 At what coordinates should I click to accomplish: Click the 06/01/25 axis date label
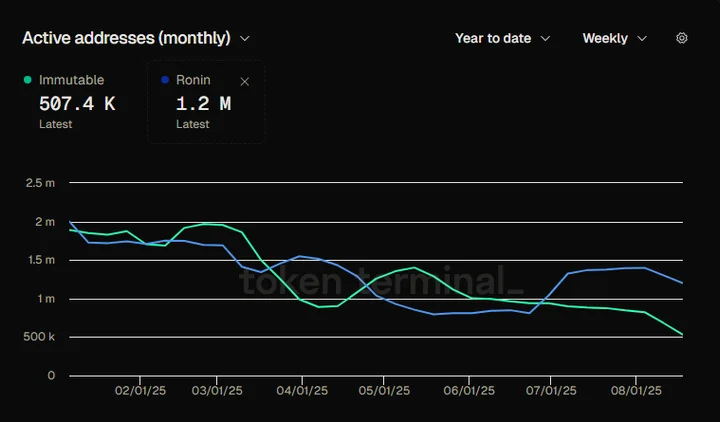(x=469, y=391)
